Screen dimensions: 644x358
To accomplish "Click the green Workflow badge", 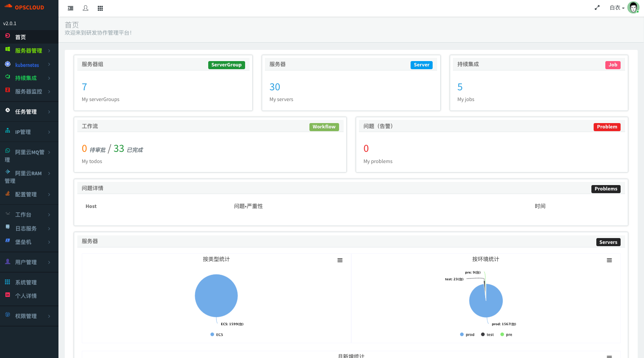I will click(324, 127).
